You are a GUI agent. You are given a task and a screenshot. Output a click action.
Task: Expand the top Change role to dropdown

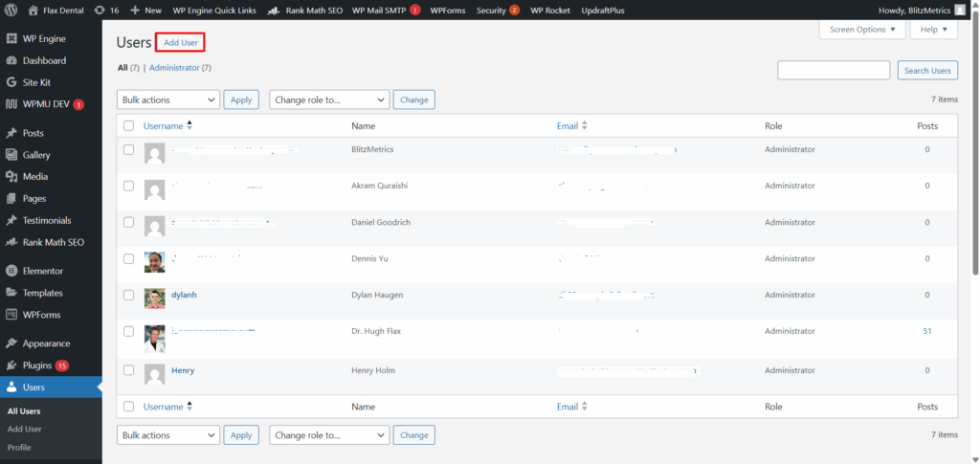click(329, 99)
